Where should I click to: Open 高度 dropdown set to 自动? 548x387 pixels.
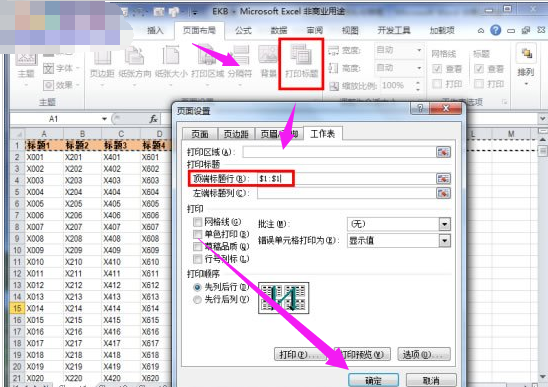click(x=399, y=67)
